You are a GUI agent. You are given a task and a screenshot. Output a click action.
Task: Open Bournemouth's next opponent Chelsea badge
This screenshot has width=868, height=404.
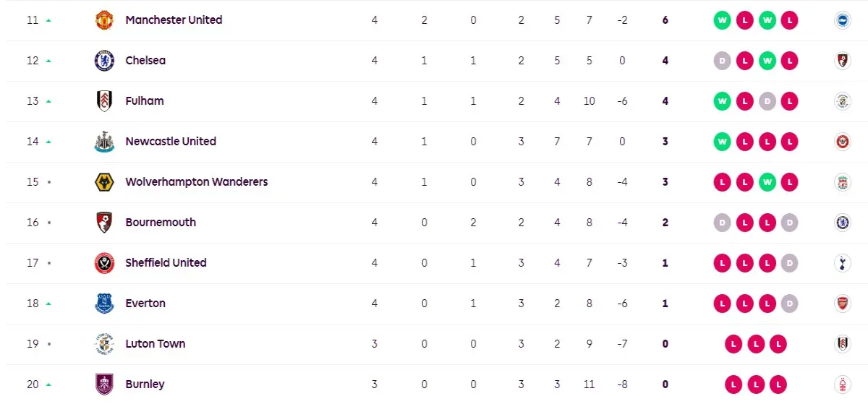pos(841,223)
